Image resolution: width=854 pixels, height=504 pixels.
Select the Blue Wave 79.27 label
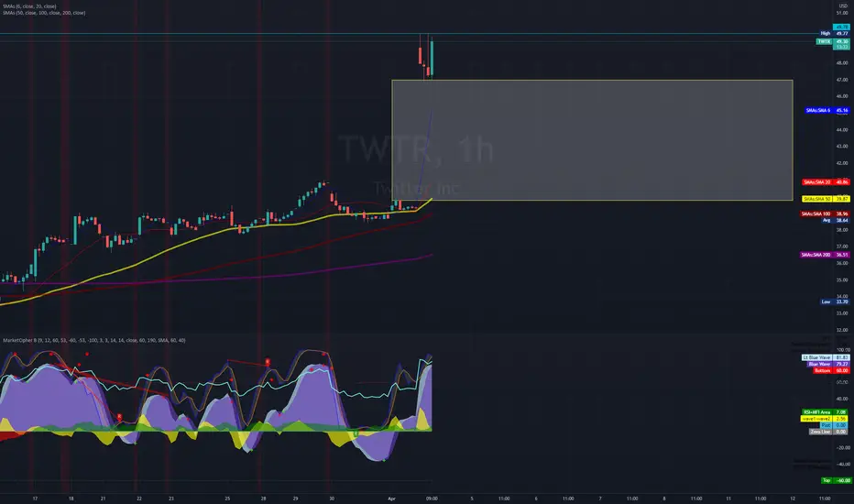(x=827, y=364)
